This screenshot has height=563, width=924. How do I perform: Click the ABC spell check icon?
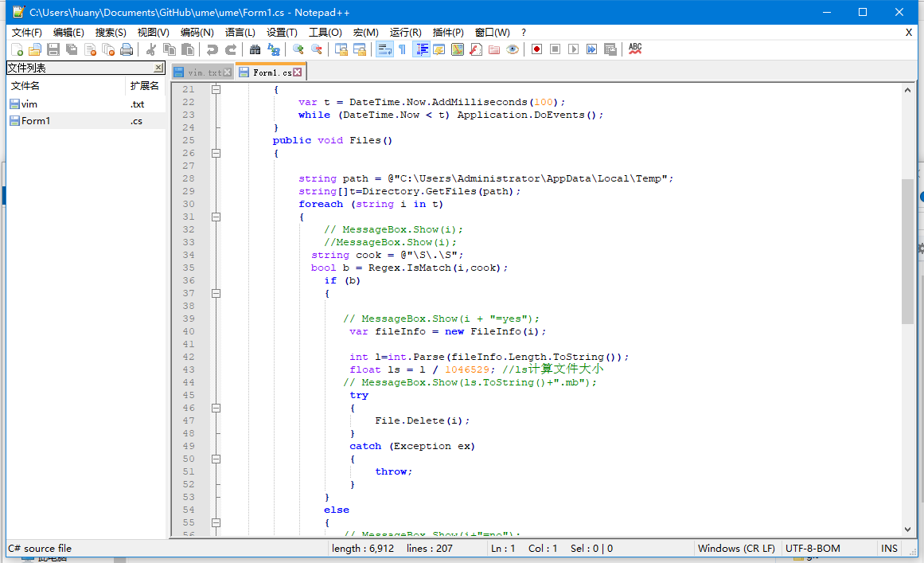[634, 49]
